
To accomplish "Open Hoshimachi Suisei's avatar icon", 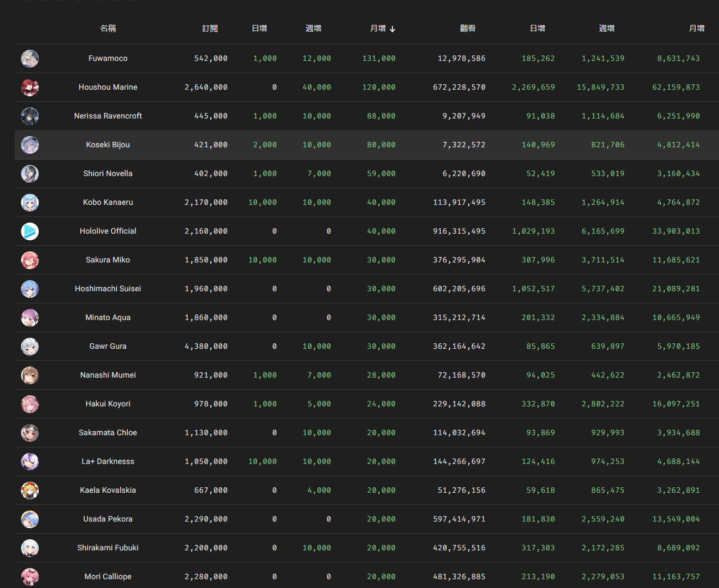I will pos(30,289).
